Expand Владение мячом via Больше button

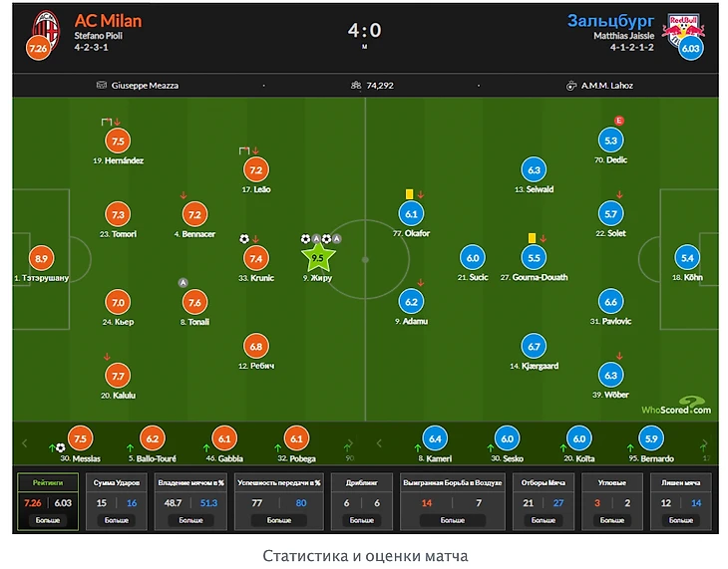tap(188, 520)
